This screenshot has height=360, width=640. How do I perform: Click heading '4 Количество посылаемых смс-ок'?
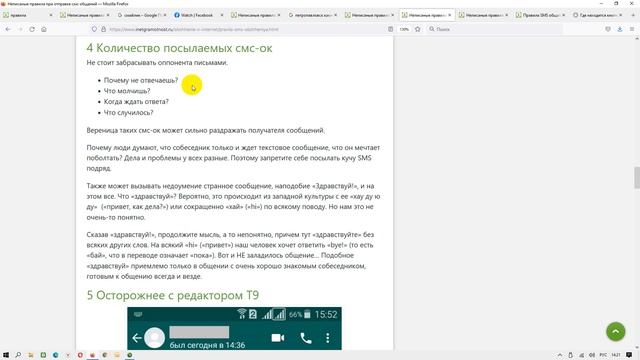179,48
